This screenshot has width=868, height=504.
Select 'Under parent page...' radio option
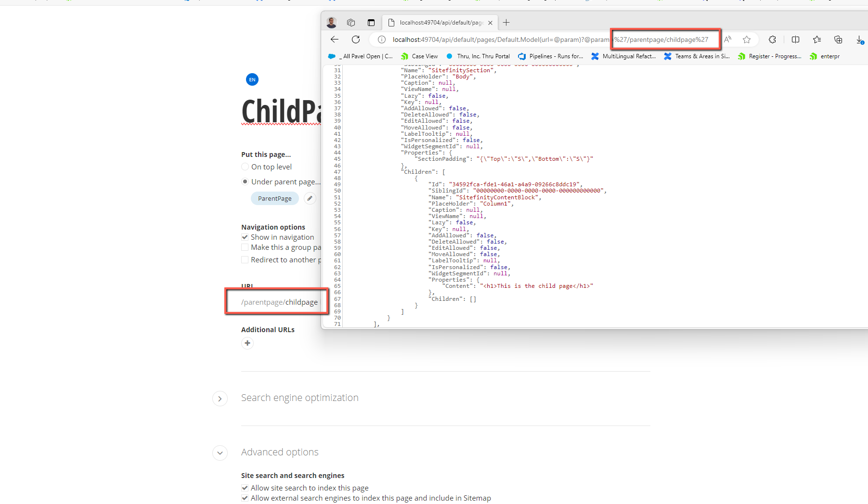(x=245, y=181)
